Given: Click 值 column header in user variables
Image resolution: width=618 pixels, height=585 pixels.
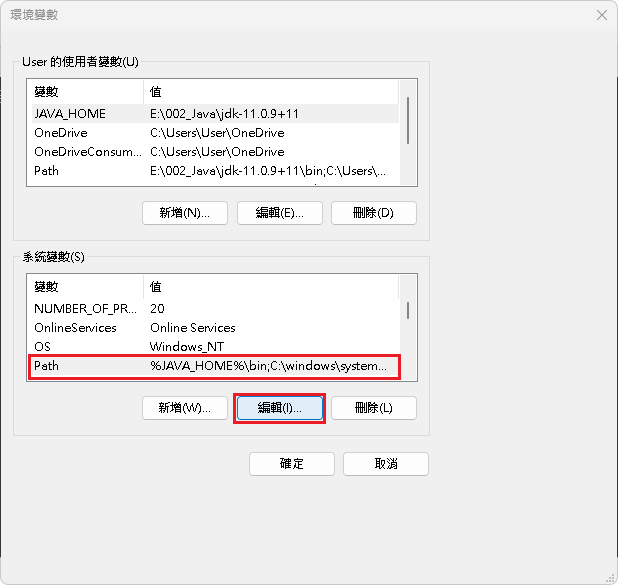Looking at the screenshot, I should click(x=270, y=91).
